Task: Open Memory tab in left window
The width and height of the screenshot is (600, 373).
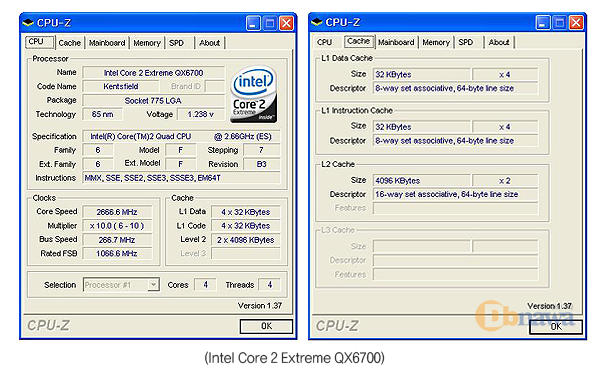Action: (x=147, y=43)
